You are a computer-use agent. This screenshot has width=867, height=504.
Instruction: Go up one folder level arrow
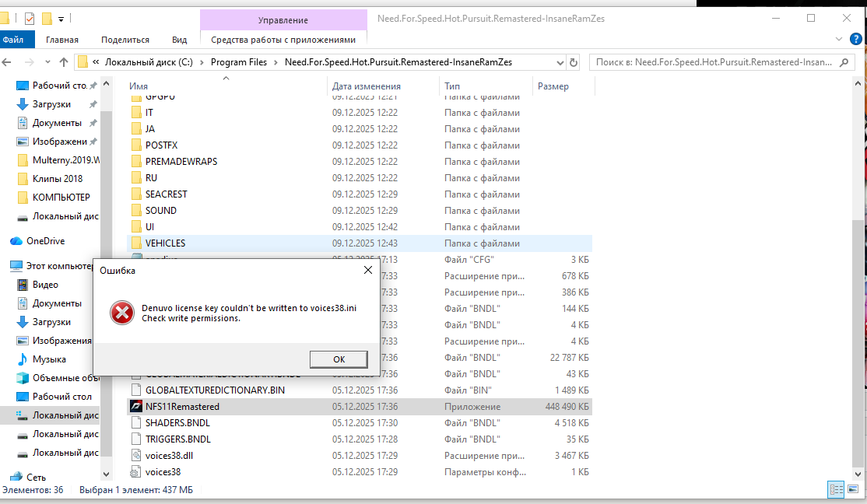coord(64,62)
